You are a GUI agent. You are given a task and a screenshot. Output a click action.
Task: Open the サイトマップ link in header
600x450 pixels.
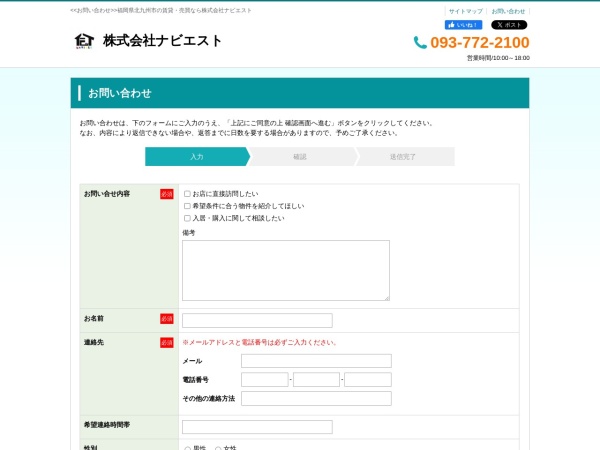pos(466,11)
